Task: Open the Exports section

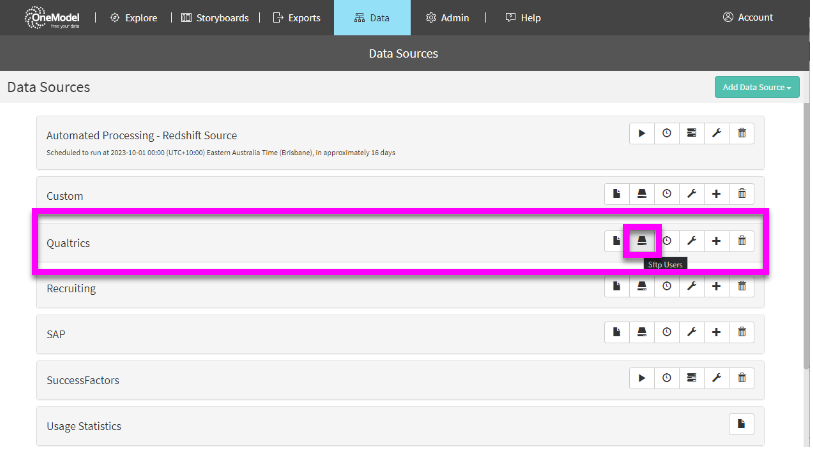Action: point(297,18)
